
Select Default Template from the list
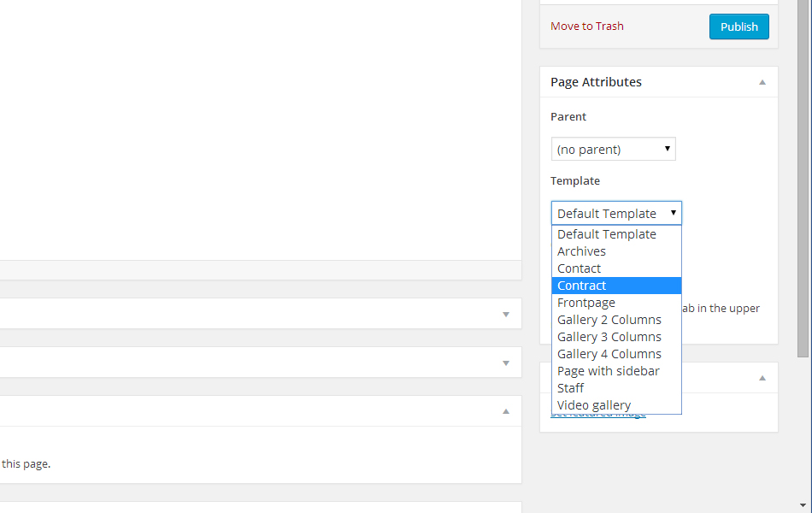[x=607, y=234]
